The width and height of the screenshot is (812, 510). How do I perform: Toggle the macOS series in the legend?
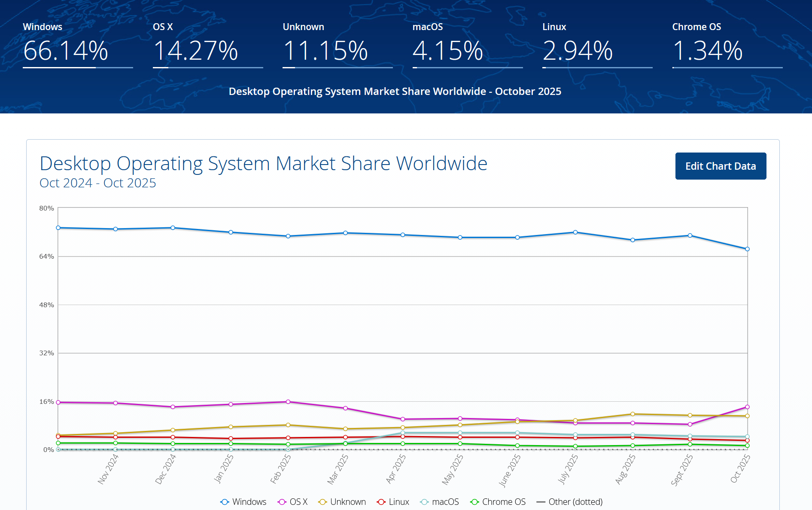pyautogui.click(x=445, y=502)
